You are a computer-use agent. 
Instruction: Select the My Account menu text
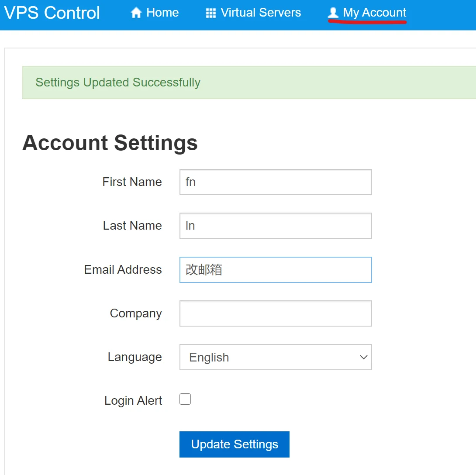click(x=375, y=13)
